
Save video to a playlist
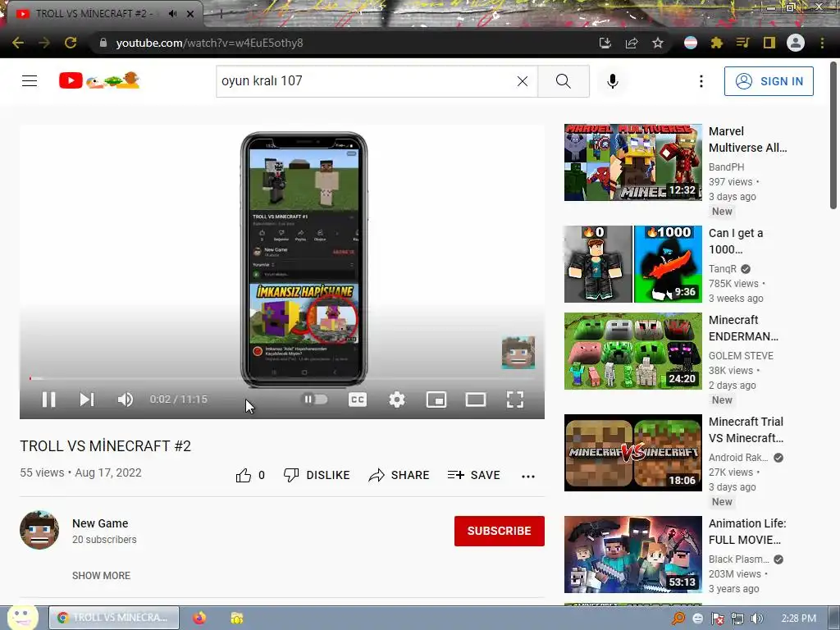473,475
